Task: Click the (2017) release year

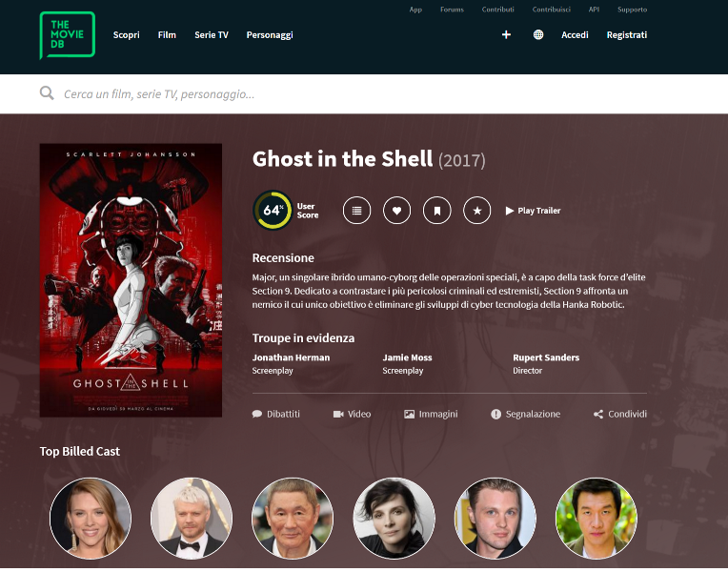Action: point(462,161)
